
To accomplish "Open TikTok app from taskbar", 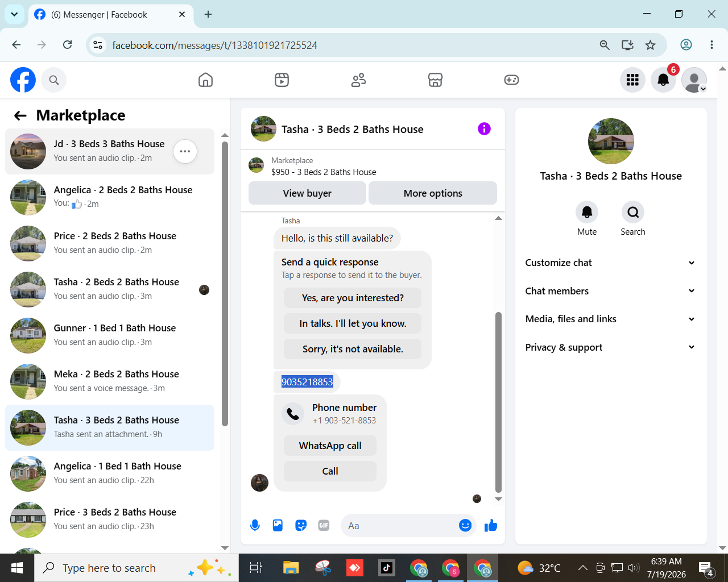I will (387, 568).
